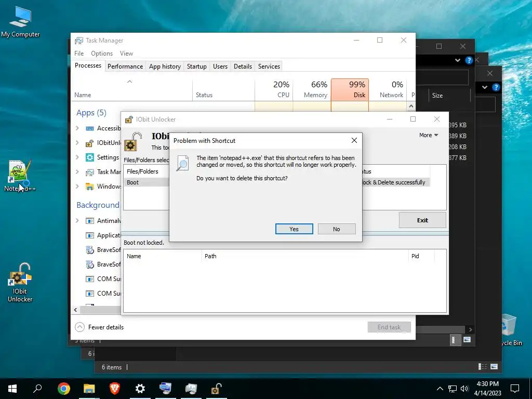Launch Google Chrome from the taskbar
The height and width of the screenshot is (399, 532).
(63, 389)
